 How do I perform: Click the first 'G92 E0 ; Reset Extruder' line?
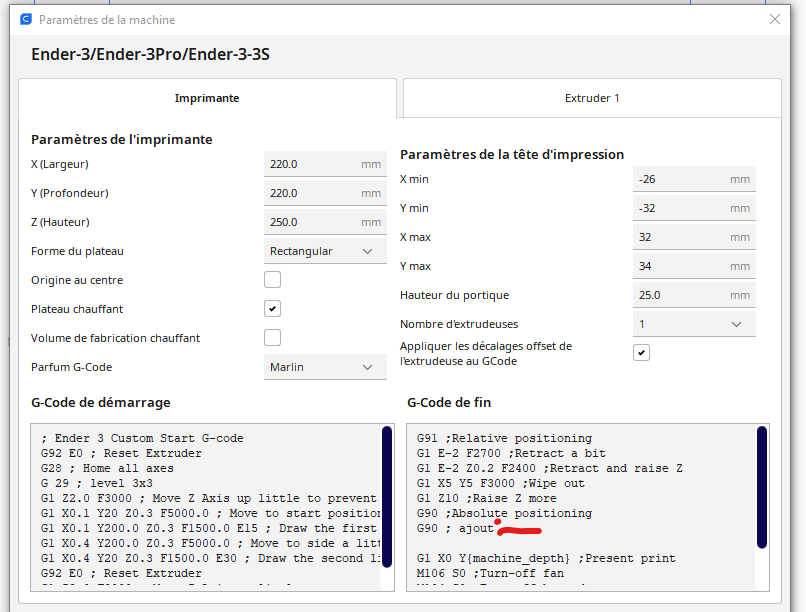click(121, 453)
